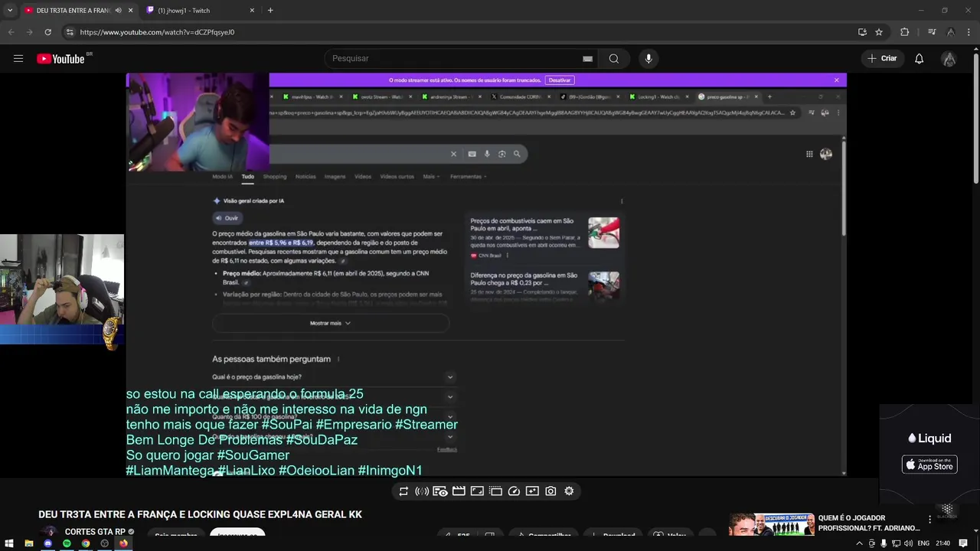Close the jhowrj1 Twitch tab
The image size is (980, 551).
tap(252, 10)
